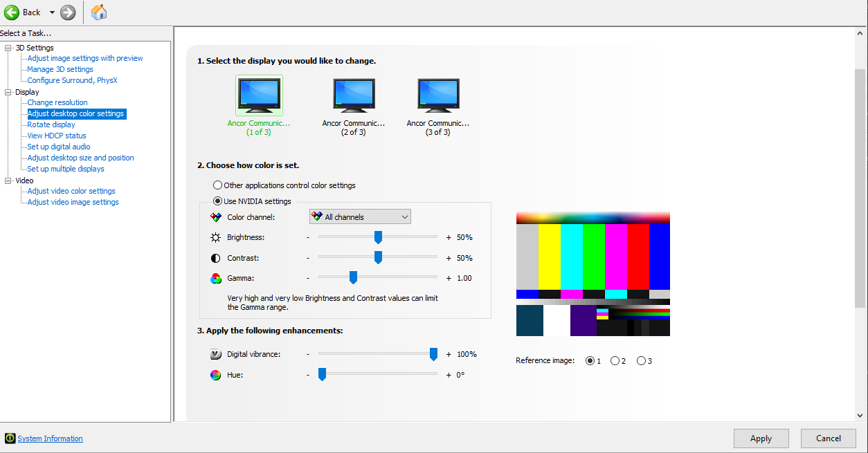Click the Hue slider handle
The height and width of the screenshot is (453, 868).
[322, 375]
